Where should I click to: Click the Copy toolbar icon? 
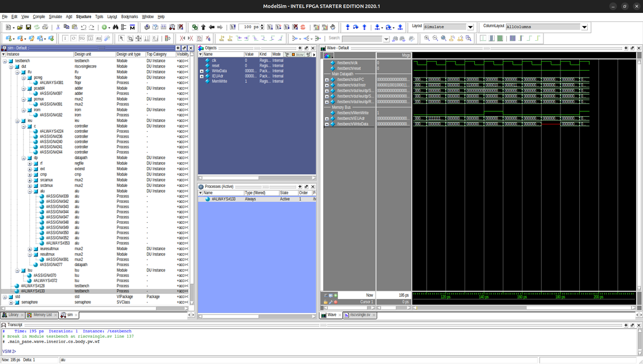click(65, 27)
